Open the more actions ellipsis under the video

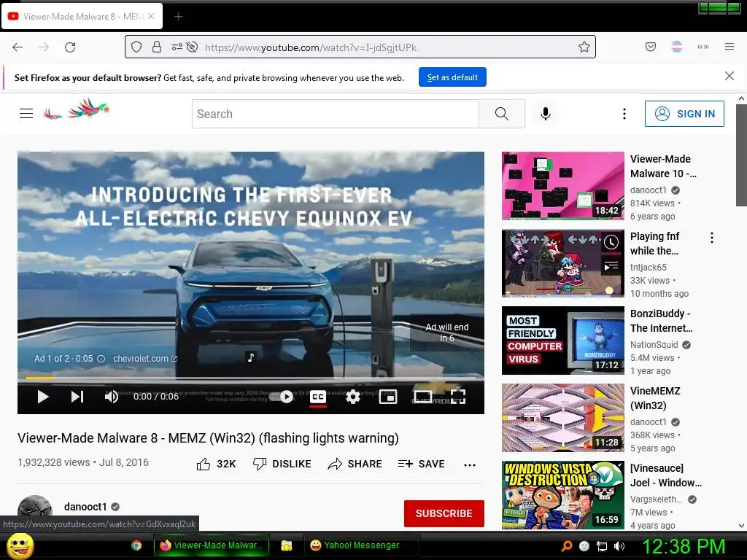[470, 464]
